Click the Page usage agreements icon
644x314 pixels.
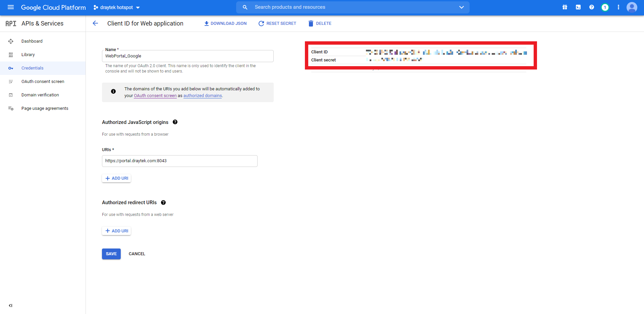click(11, 108)
